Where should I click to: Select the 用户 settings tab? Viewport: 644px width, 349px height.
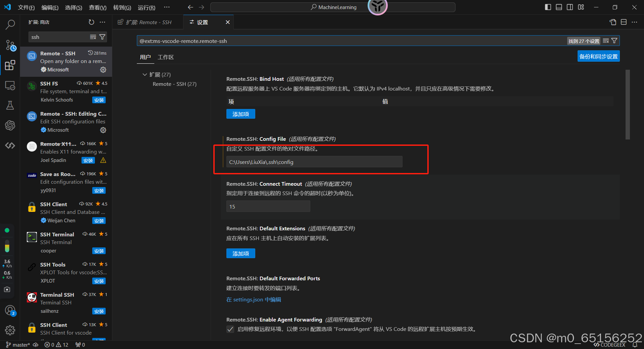click(145, 57)
